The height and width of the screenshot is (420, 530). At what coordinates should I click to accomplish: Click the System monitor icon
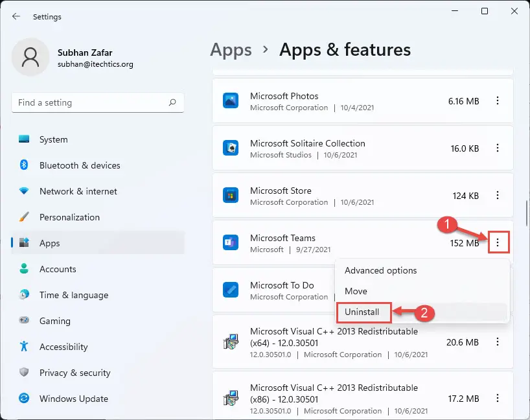click(x=24, y=139)
